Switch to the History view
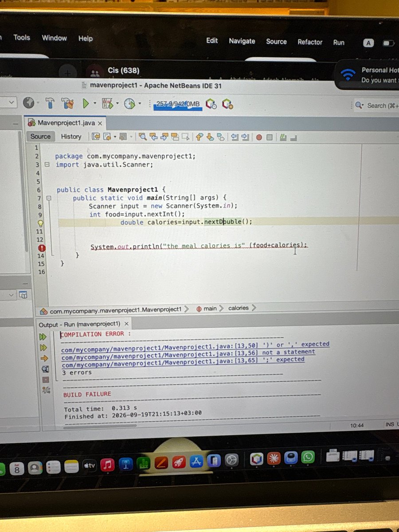399x532 pixels. tap(71, 137)
